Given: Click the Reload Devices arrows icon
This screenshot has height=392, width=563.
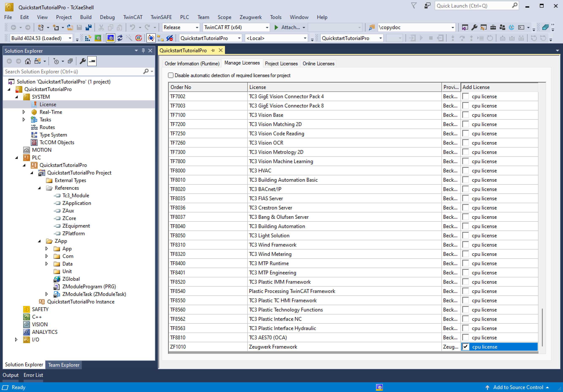Looking at the screenshot, I should pos(120,38).
